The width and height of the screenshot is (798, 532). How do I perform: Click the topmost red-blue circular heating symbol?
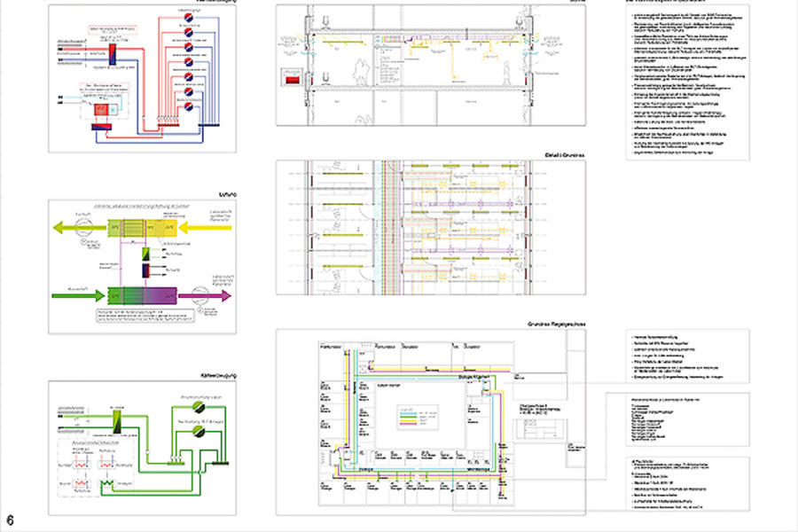(188, 18)
